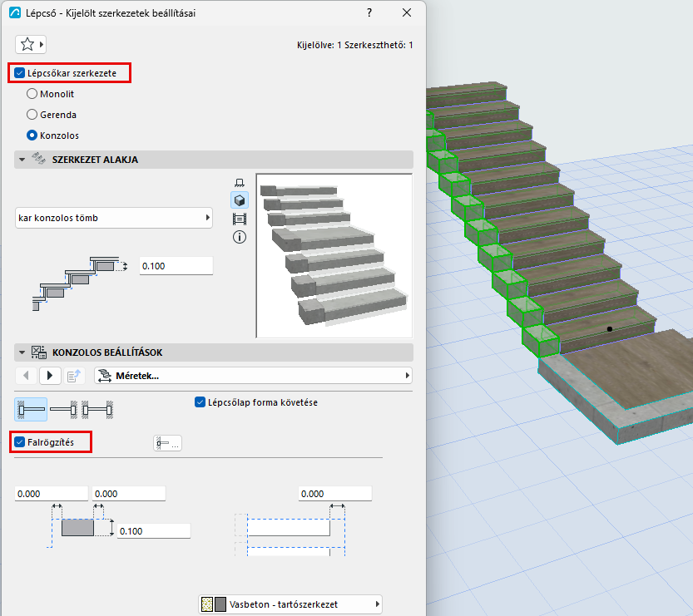693x616 pixels.
Task: Click the black point on the 3D stair
Action: [610, 329]
